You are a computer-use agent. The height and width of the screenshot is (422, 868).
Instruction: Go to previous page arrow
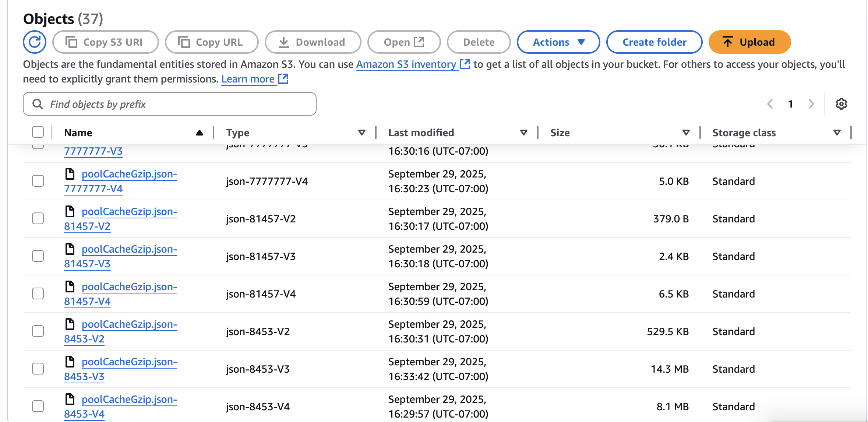(x=770, y=104)
